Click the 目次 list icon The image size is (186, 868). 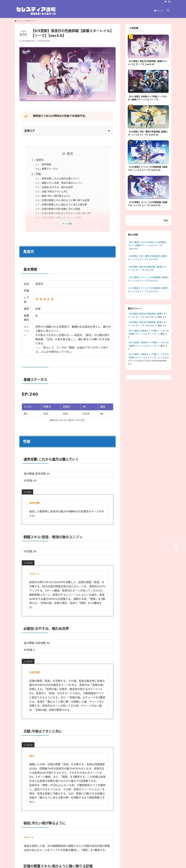(63, 154)
